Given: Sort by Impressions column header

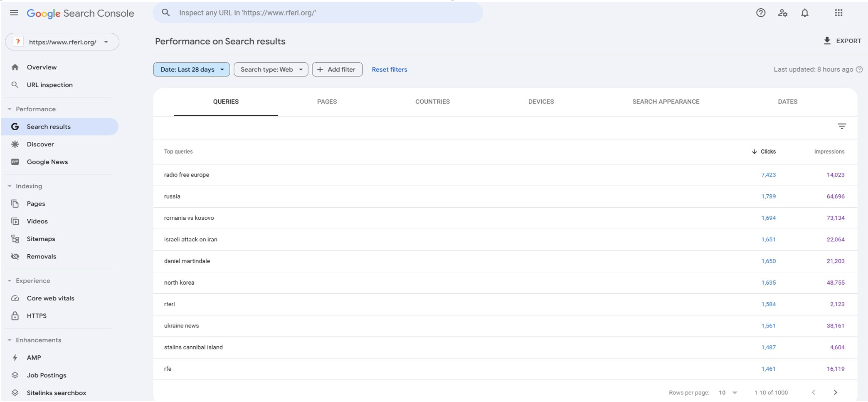Looking at the screenshot, I should [x=829, y=152].
